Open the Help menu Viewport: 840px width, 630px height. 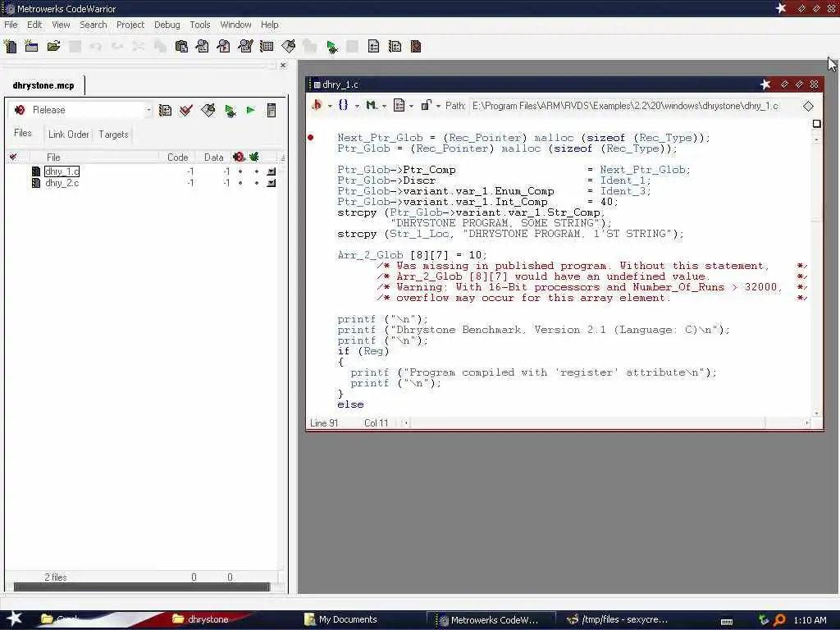coord(269,25)
